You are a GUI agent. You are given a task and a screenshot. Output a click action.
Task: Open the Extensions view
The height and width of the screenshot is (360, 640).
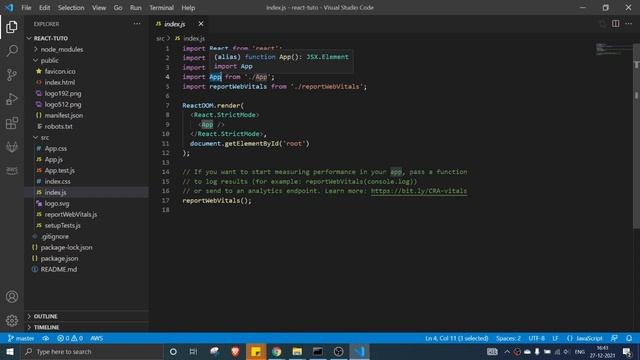pyautogui.click(x=12, y=123)
